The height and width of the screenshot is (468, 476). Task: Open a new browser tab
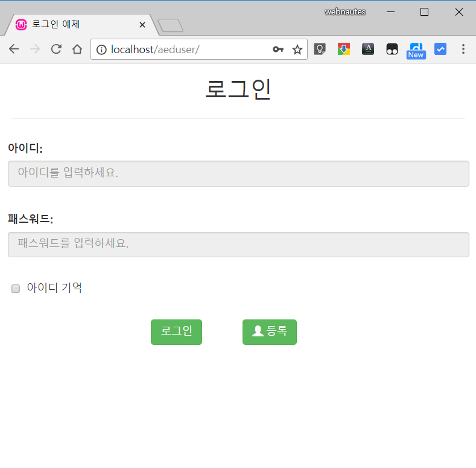pos(171,25)
